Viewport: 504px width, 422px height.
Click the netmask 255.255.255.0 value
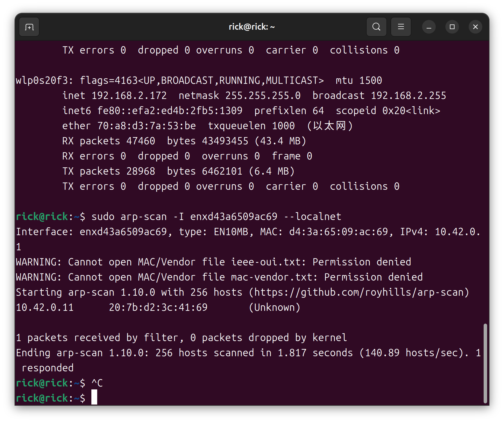click(263, 95)
